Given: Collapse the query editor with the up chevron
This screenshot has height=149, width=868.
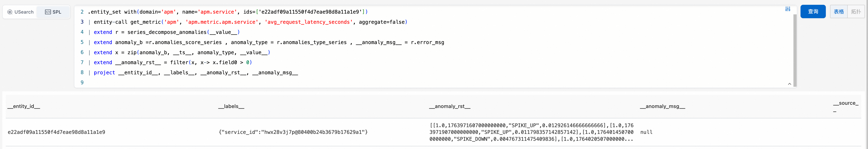Looking at the screenshot, I should (789, 84).
